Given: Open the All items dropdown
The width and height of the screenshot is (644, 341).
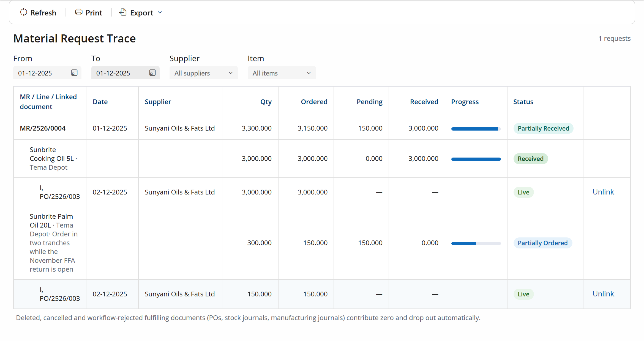Looking at the screenshot, I should pos(282,73).
